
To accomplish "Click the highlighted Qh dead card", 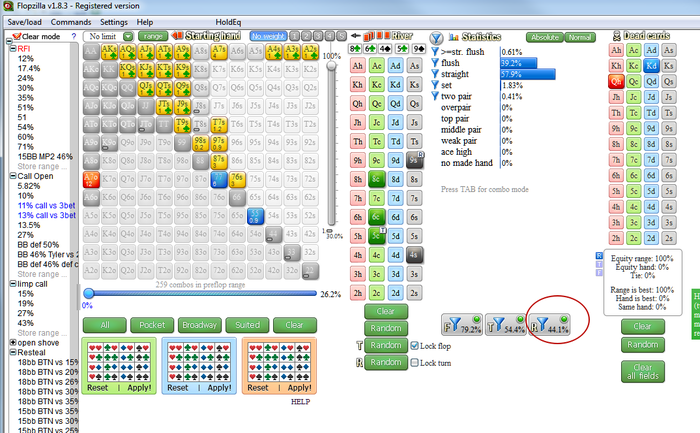I will 616,81.
